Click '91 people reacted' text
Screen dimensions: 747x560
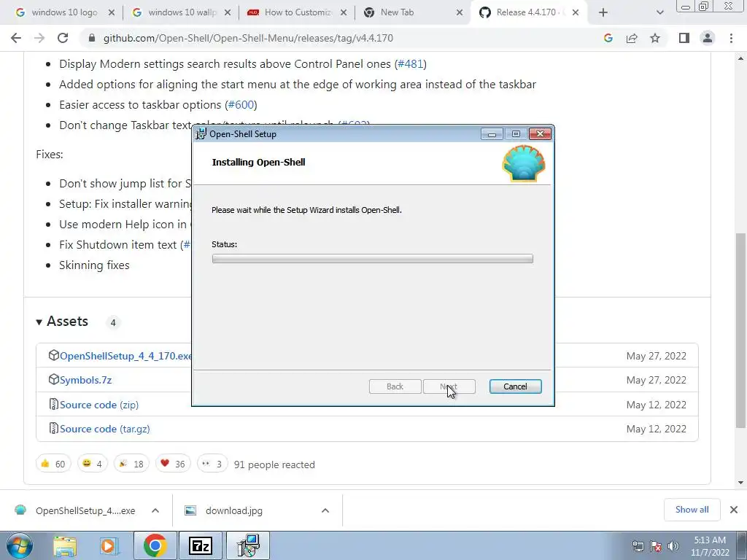click(274, 464)
